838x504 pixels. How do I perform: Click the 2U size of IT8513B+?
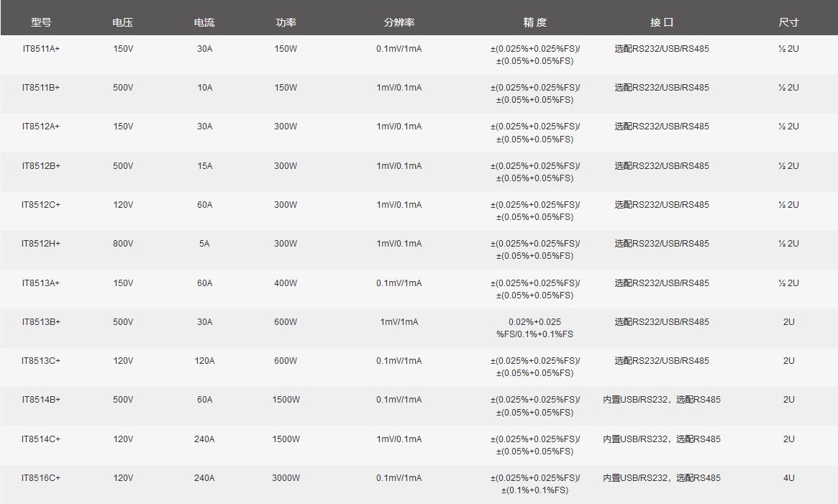(789, 322)
